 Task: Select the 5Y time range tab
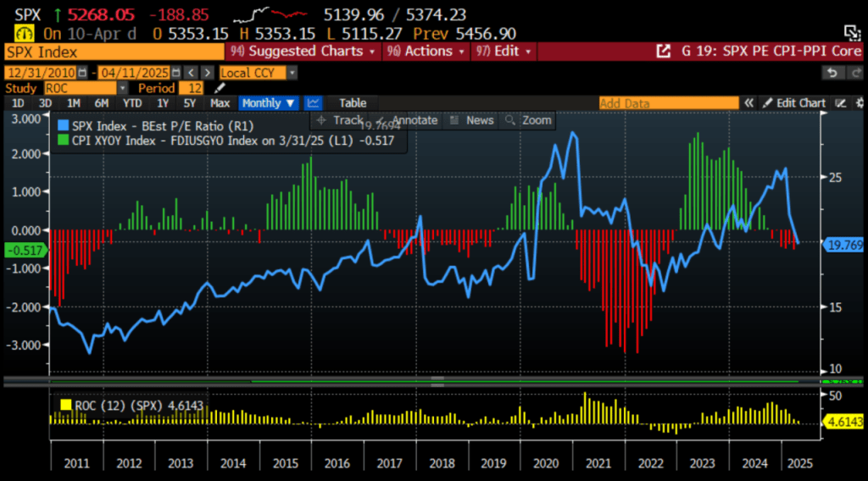(189, 103)
